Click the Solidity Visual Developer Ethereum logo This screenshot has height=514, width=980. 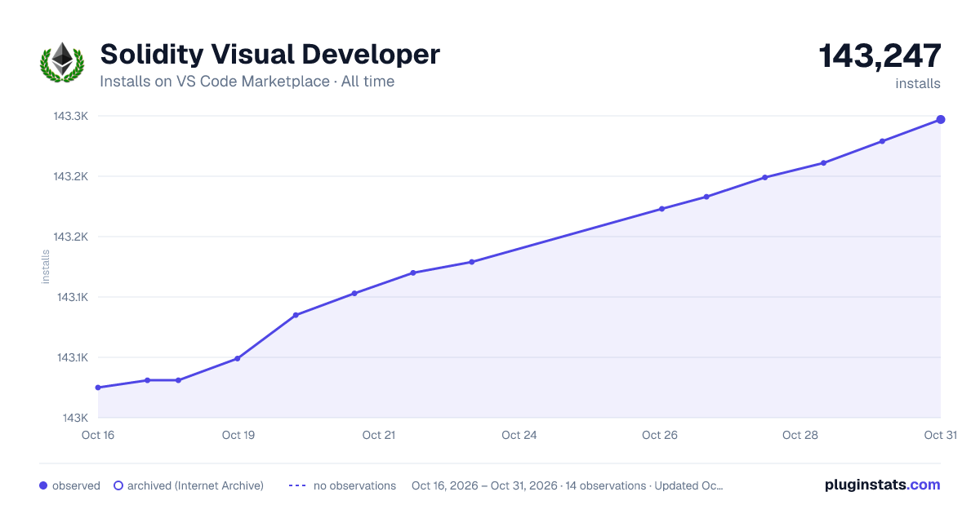click(x=62, y=63)
